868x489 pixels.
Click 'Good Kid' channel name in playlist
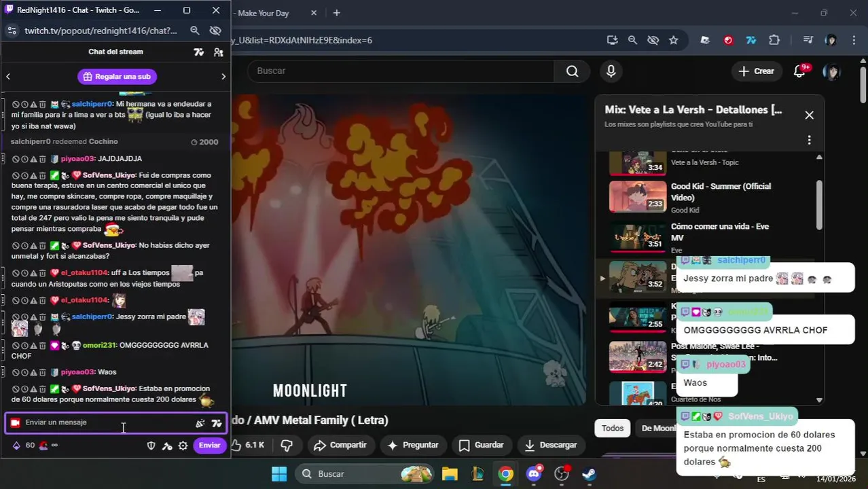pyautogui.click(x=685, y=211)
